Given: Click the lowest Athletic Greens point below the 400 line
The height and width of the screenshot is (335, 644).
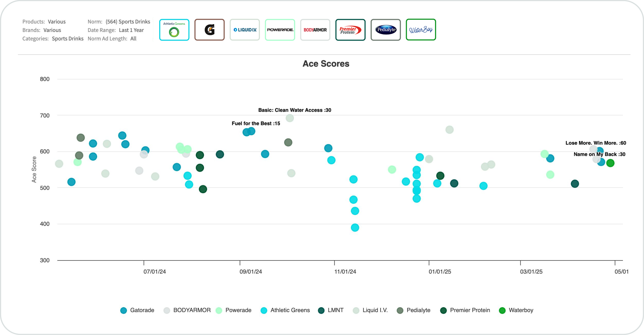Looking at the screenshot, I should [355, 228].
